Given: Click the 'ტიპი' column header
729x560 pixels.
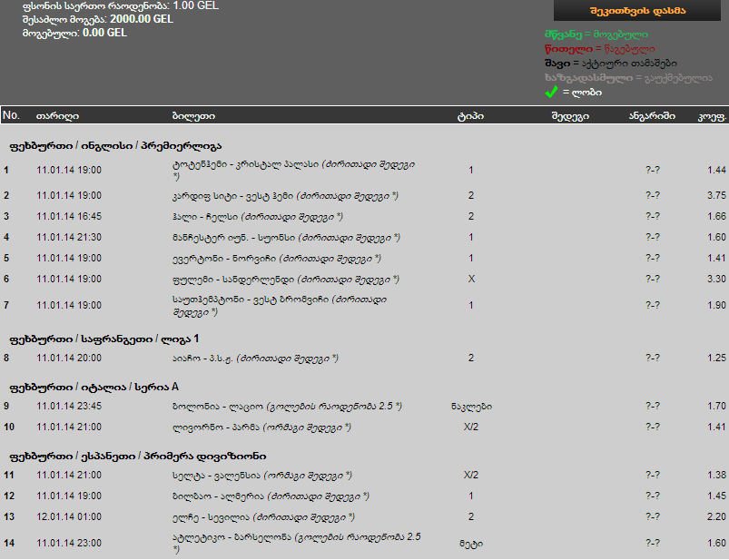Looking at the screenshot, I should 470,115.
